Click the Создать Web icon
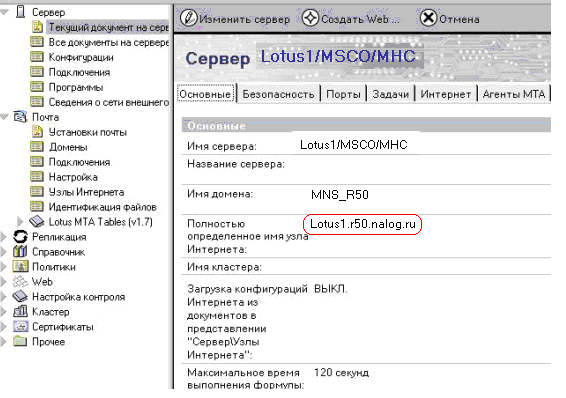The image size is (566, 398). tap(310, 18)
